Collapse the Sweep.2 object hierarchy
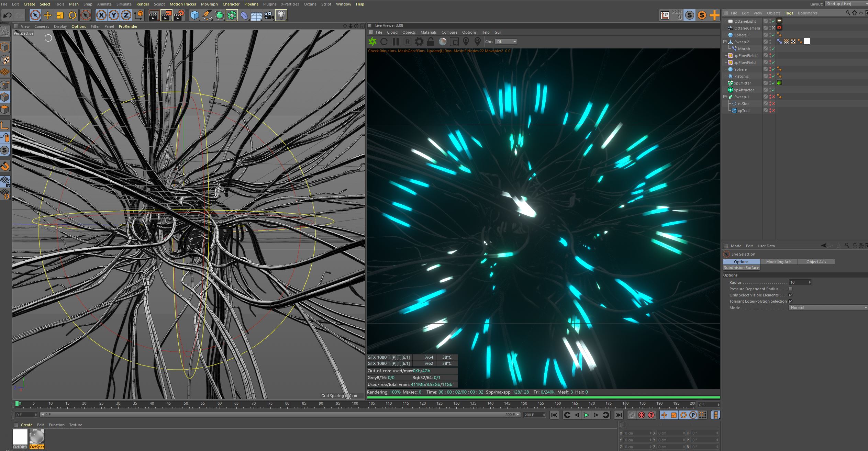 click(725, 42)
